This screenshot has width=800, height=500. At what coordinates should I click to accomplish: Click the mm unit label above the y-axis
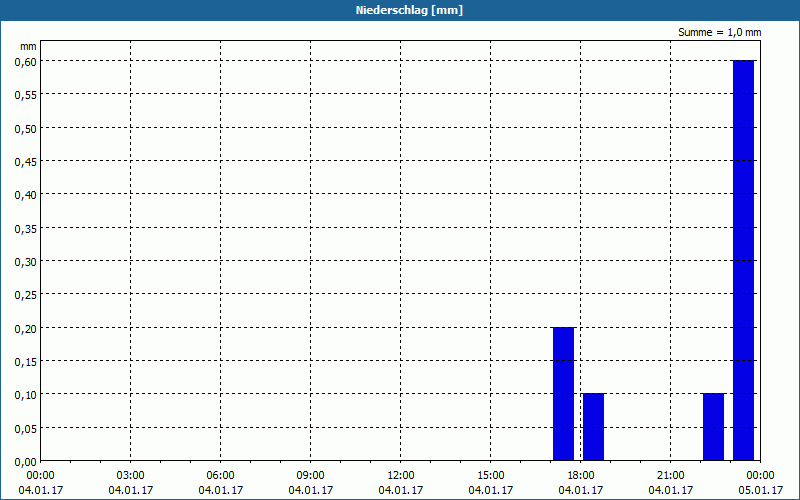tap(29, 46)
